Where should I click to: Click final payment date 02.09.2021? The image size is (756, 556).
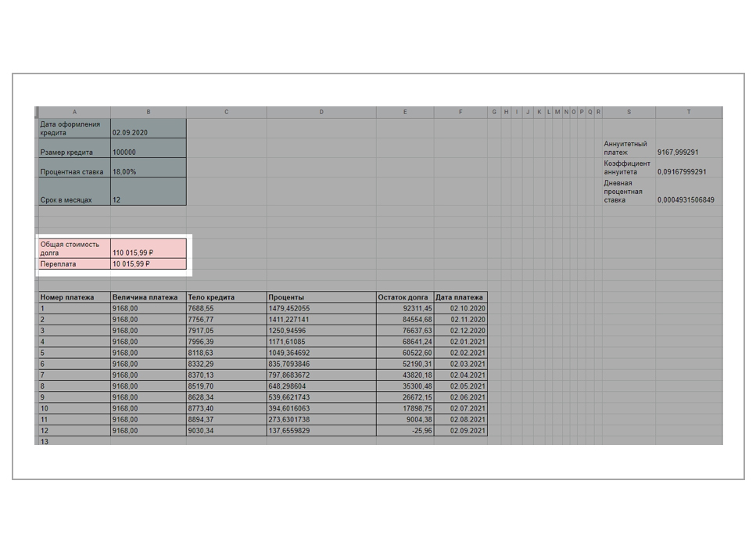click(x=460, y=430)
